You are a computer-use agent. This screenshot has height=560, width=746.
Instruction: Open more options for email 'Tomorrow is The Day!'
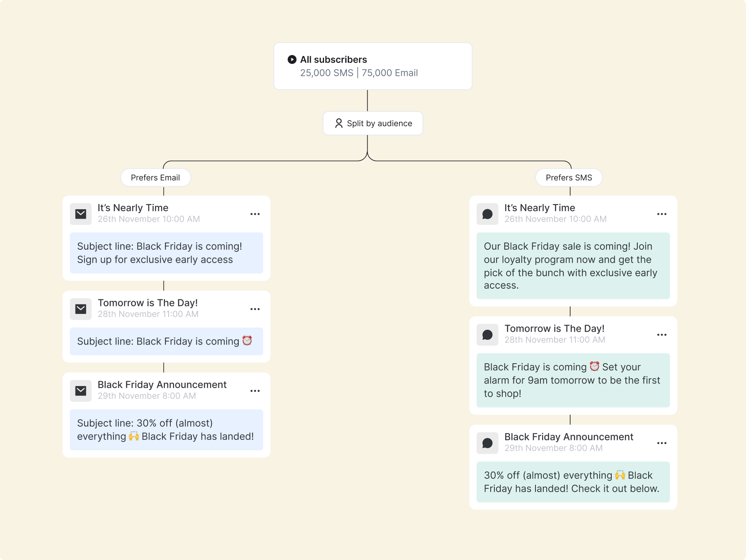(x=255, y=309)
